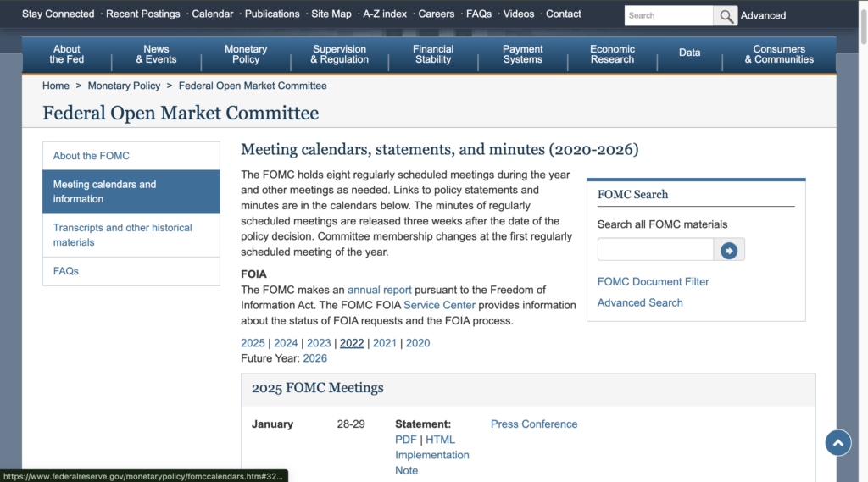Click Federal Open Market Committee breadcrumb
Image resolution: width=868 pixels, height=482 pixels.
(253, 86)
